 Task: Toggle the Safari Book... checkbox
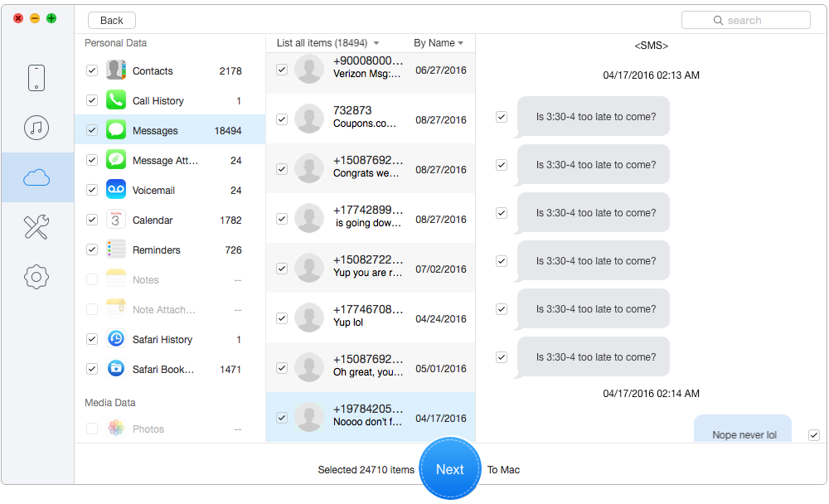pos(92,369)
